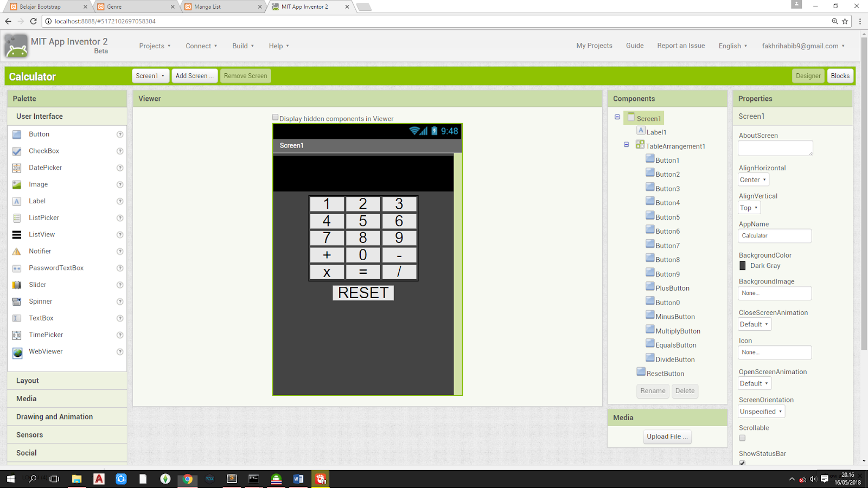This screenshot has width=868, height=488.
Task: Select the ListView component icon
Action: [17, 234]
